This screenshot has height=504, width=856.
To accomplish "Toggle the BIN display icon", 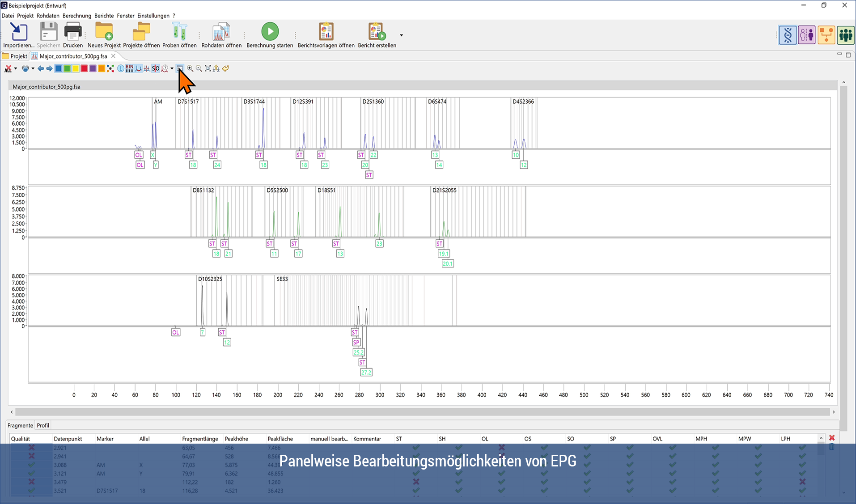I will [x=129, y=68].
